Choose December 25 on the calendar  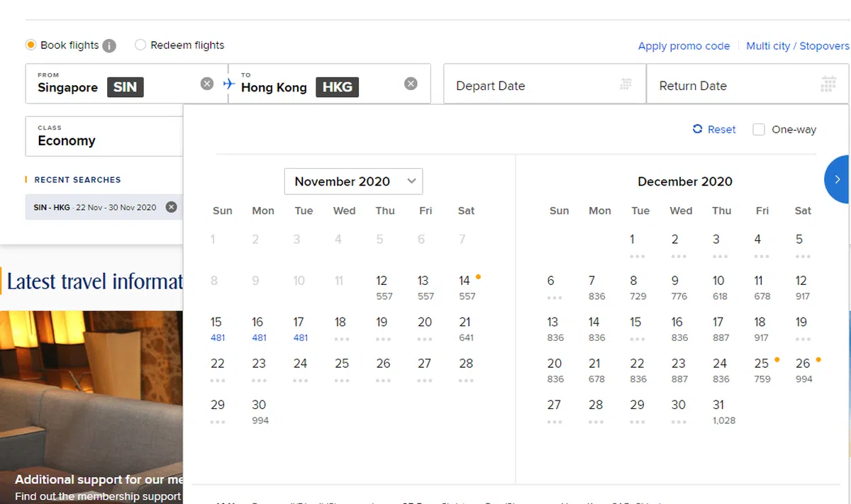762,369
